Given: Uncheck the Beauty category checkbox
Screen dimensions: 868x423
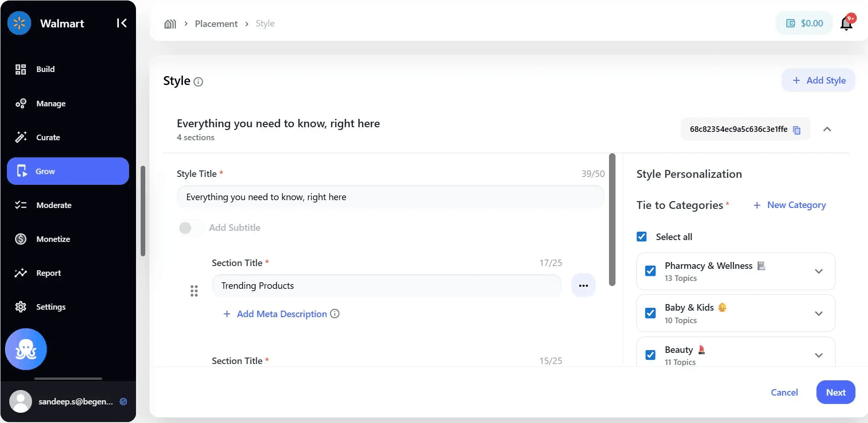Looking at the screenshot, I should [651, 355].
